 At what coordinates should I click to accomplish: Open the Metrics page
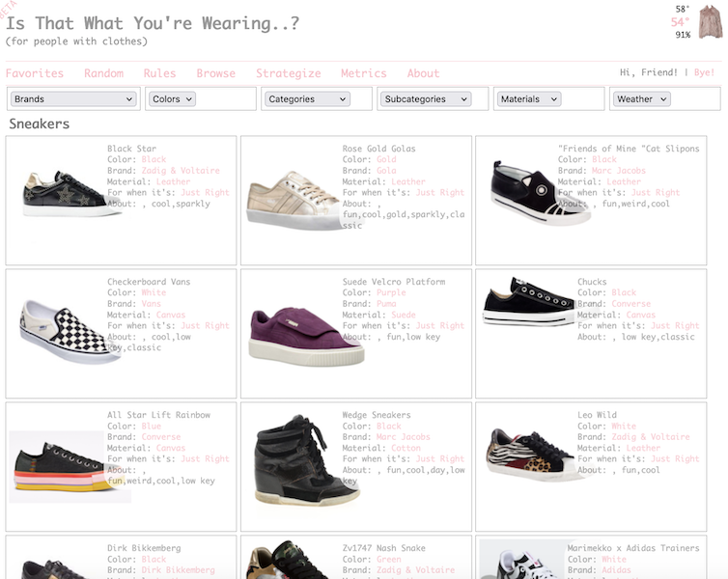pyautogui.click(x=364, y=73)
